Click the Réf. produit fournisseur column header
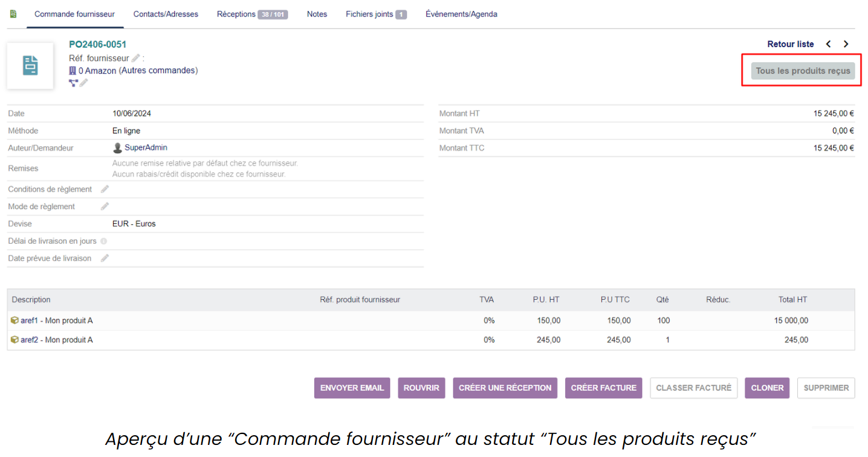Screen dimensions: 868x457 click(360, 300)
